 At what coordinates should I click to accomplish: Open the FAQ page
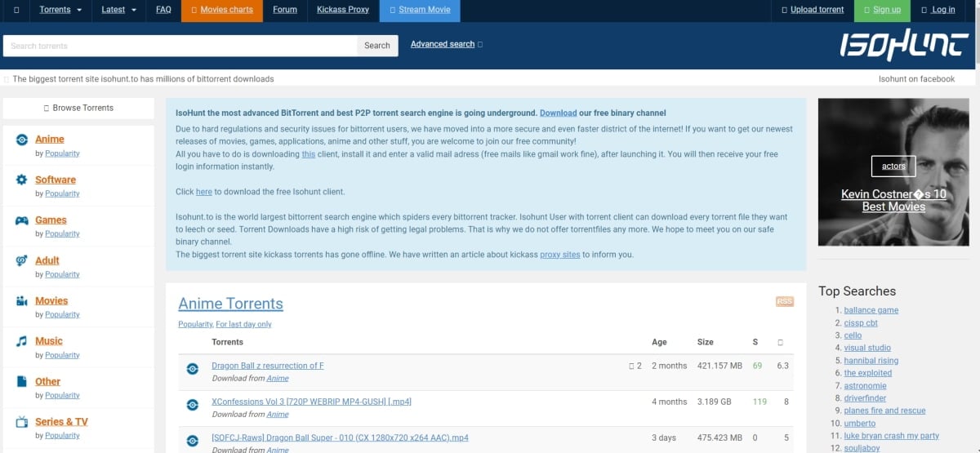pyautogui.click(x=163, y=10)
